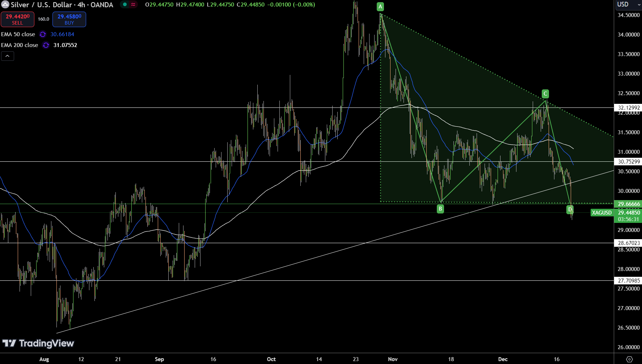Click the 160.0 spread value

coord(43,19)
